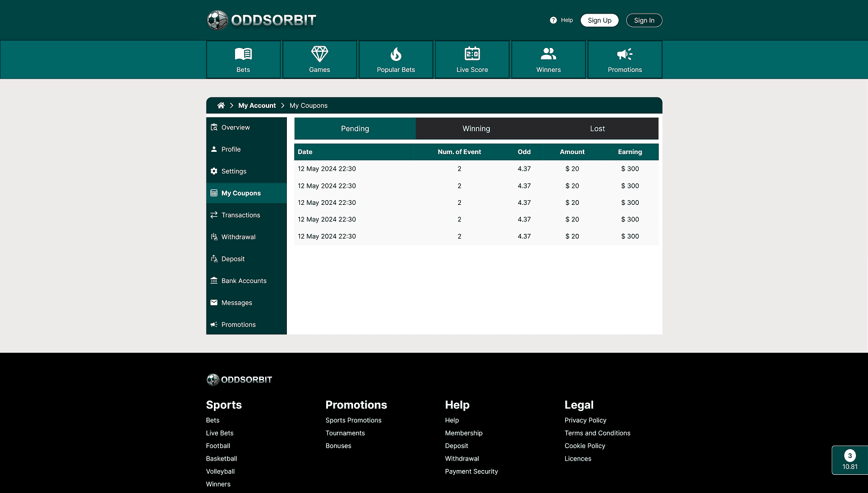
Task: Click the My Coupons table icon
Action: (214, 193)
